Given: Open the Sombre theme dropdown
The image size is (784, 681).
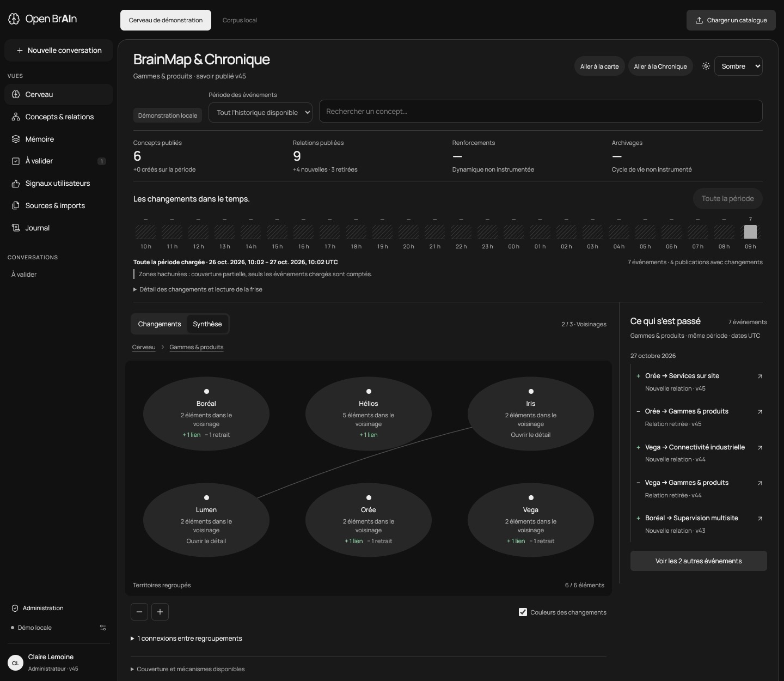Looking at the screenshot, I should pos(738,66).
